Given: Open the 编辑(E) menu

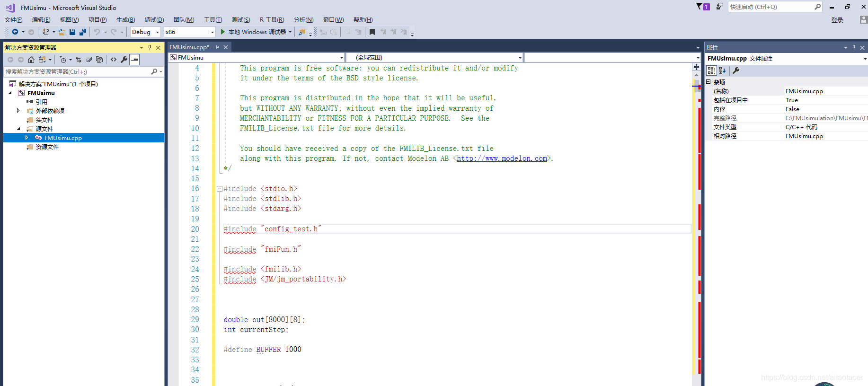Looking at the screenshot, I should point(41,19).
